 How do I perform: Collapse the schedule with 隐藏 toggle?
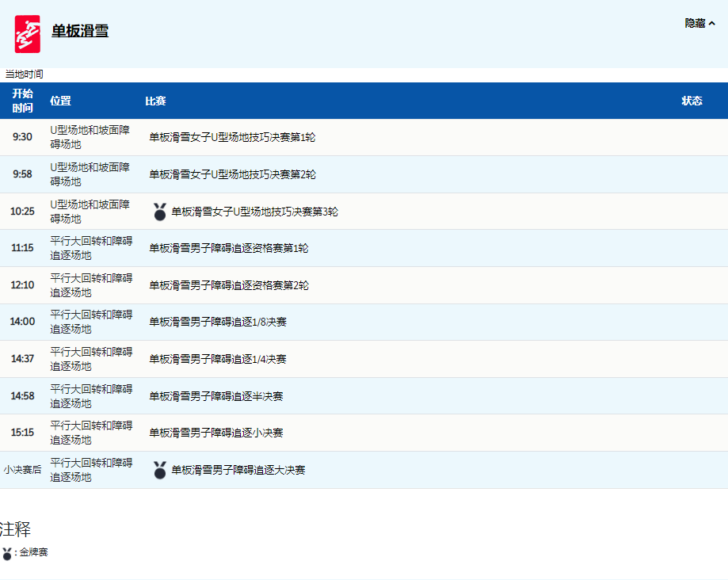tap(699, 24)
